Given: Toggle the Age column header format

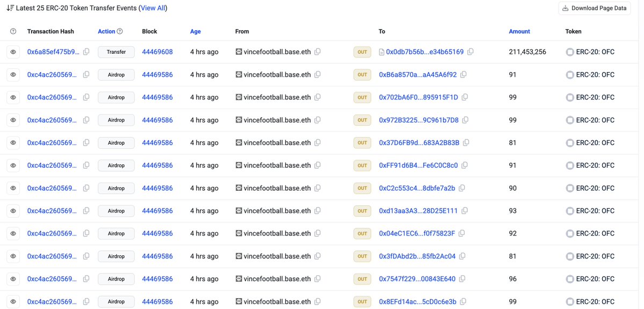Looking at the screenshot, I should [196, 31].
